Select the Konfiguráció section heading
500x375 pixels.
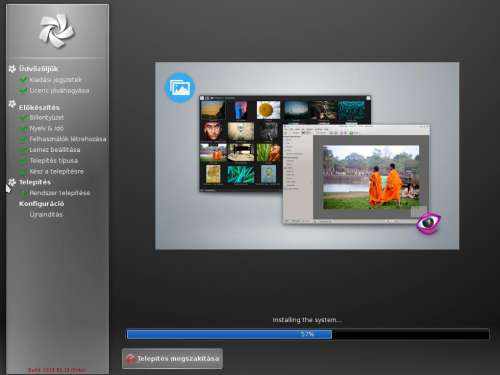(x=41, y=204)
